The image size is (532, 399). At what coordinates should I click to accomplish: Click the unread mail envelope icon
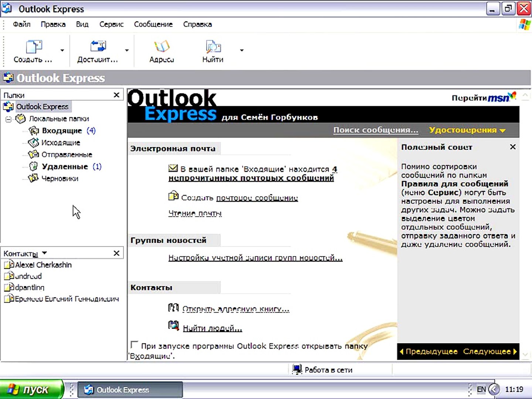coord(173,168)
